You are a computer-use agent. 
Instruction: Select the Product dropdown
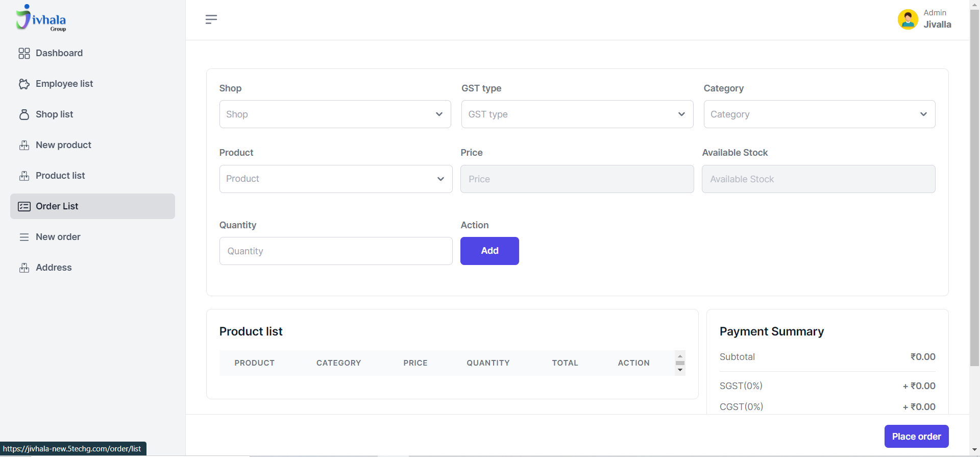[335, 179]
